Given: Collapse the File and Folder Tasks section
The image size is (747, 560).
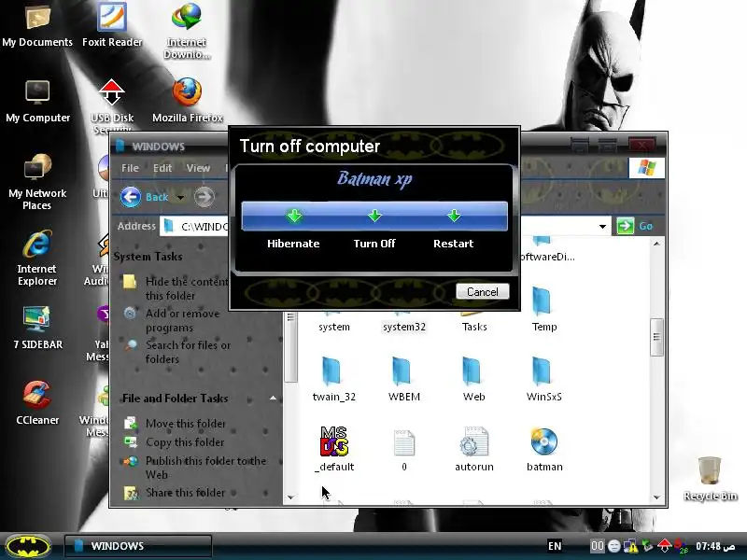Looking at the screenshot, I should coord(273,399).
